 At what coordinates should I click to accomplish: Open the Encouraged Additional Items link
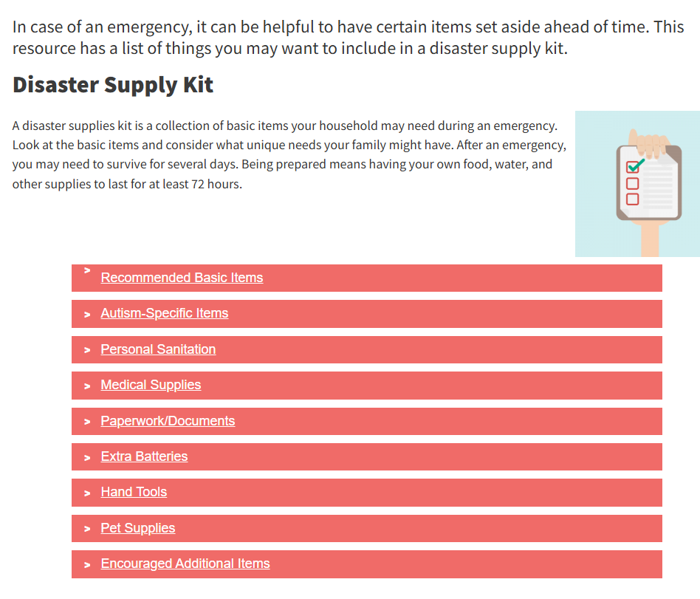(x=185, y=564)
